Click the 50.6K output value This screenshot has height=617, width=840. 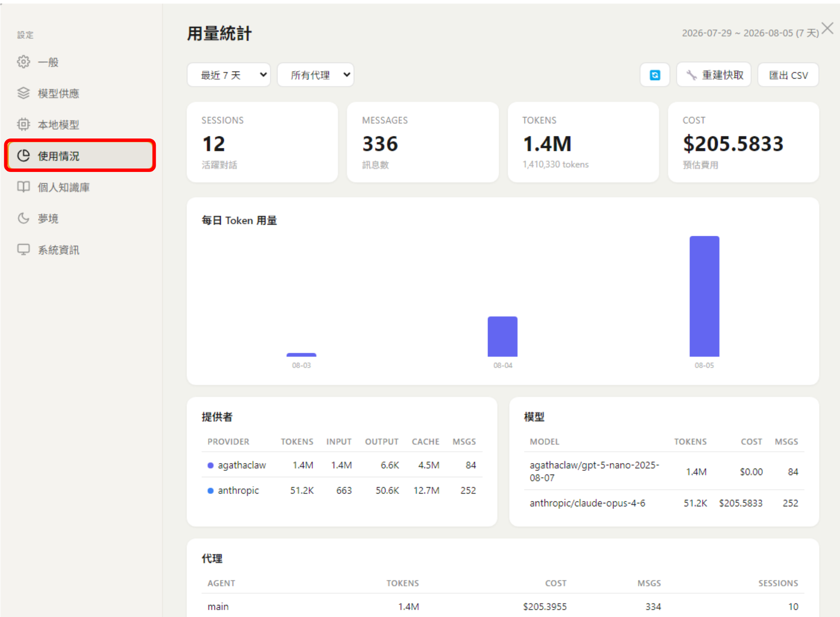[387, 491]
